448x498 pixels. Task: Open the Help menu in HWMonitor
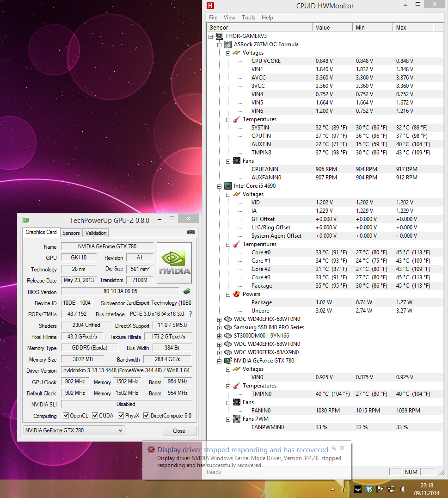tap(267, 18)
